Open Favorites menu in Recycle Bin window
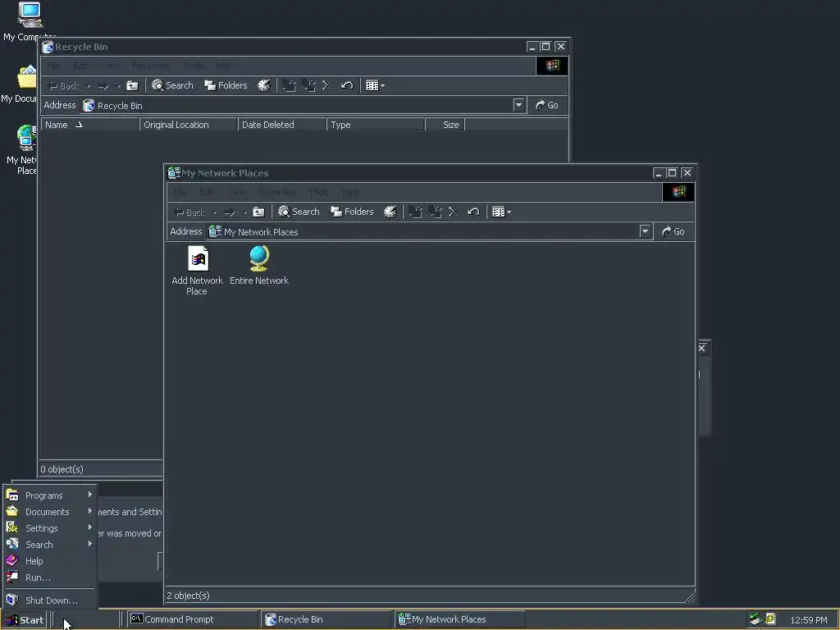This screenshot has width=840, height=630. [x=150, y=66]
